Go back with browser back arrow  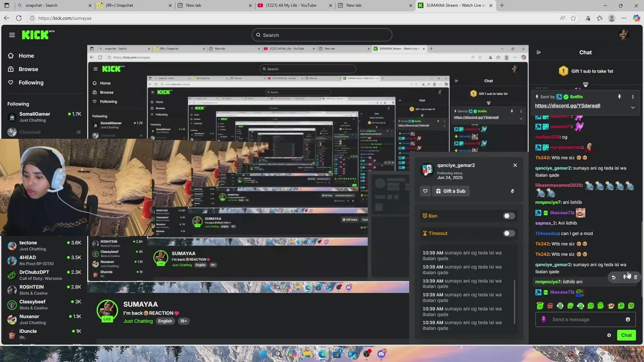6,18
